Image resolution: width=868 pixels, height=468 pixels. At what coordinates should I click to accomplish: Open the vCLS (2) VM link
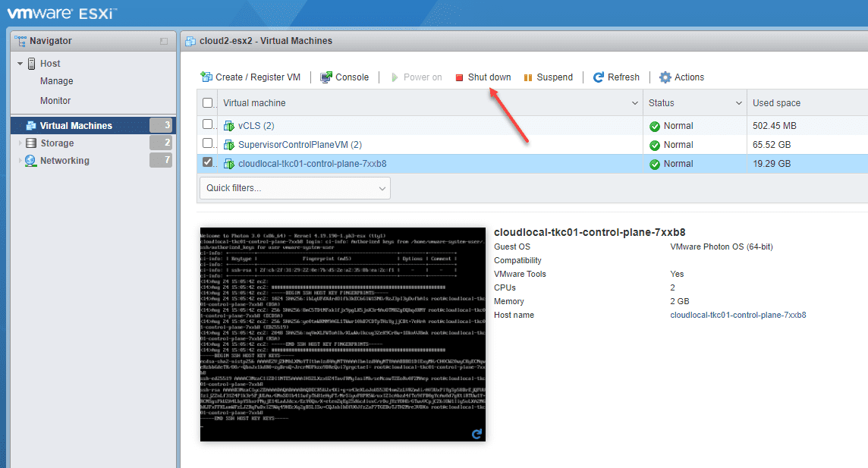[256, 126]
